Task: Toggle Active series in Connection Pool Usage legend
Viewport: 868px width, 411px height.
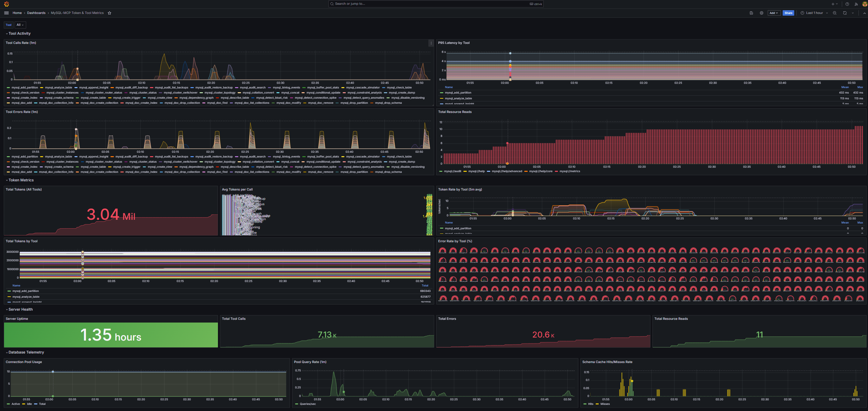Action: tap(16, 404)
